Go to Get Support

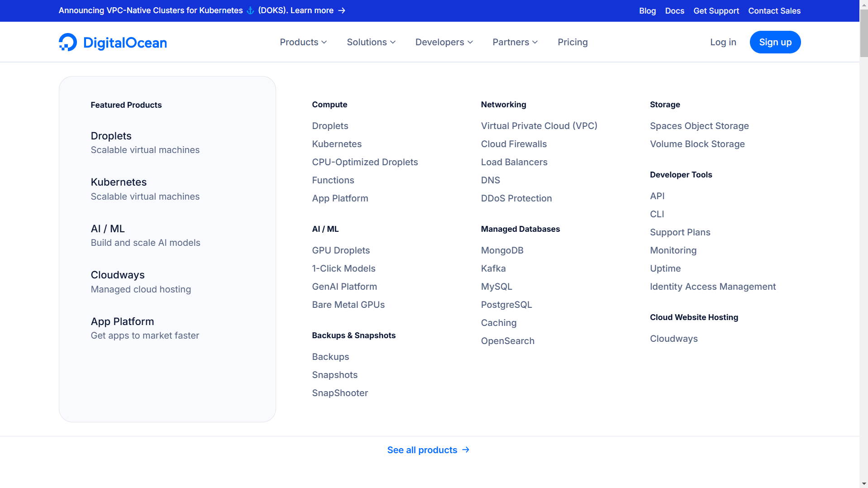click(x=716, y=11)
